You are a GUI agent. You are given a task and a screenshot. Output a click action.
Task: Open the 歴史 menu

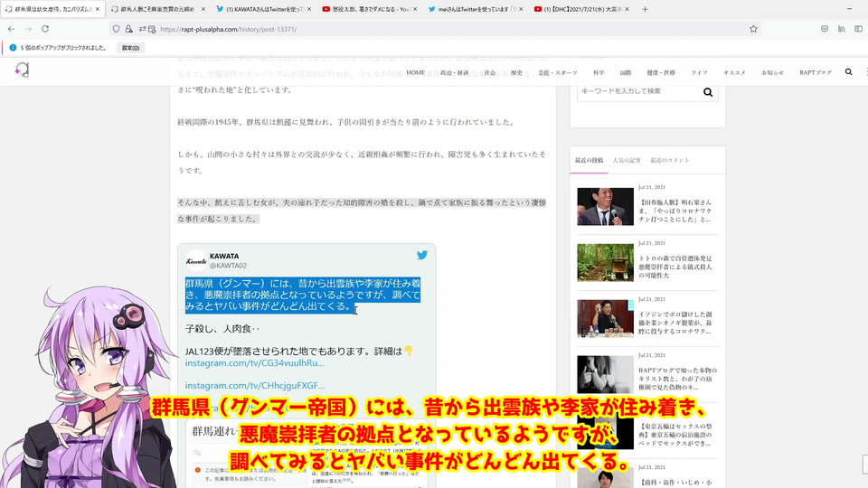pos(516,72)
